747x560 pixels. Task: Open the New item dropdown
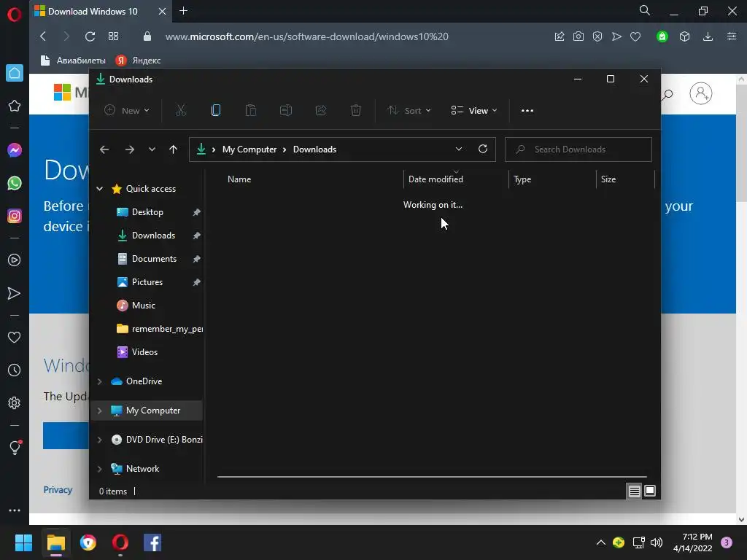pyautogui.click(x=127, y=111)
